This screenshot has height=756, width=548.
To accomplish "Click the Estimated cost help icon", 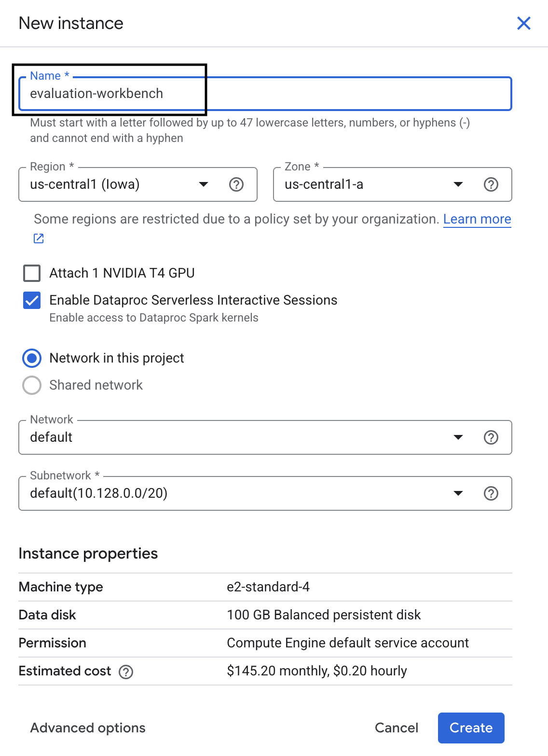I will 126,672.
